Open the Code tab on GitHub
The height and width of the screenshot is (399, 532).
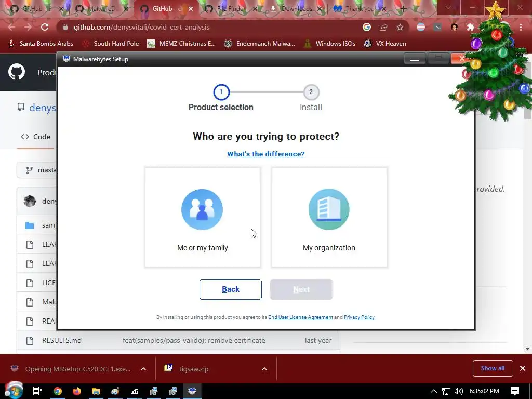tap(36, 137)
